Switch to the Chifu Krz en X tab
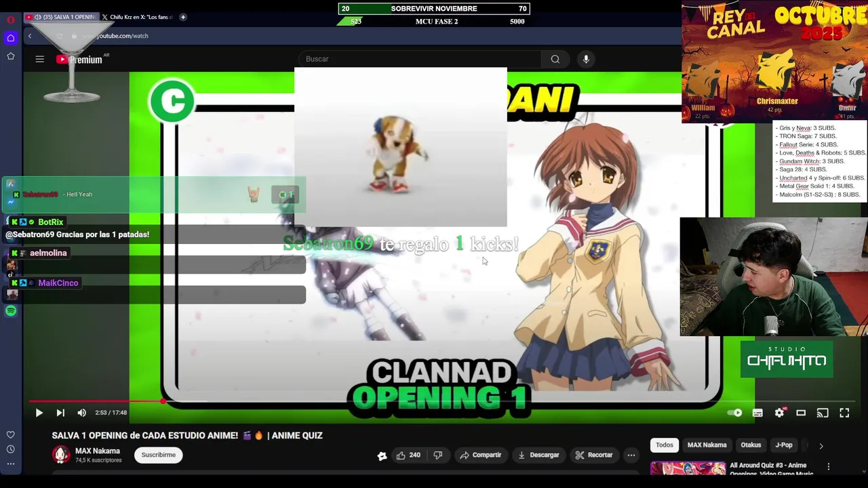 138,17
